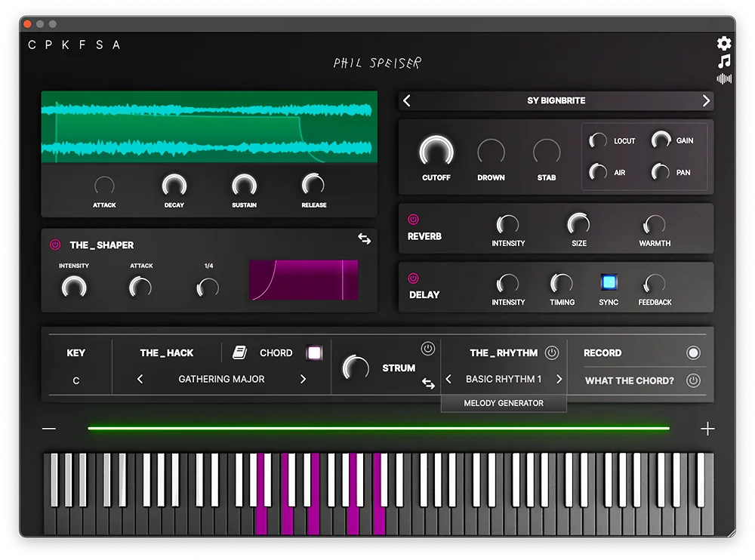This screenshot has width=755, height=560.
Task: Click the waveform icon in the top-right corner
Action: click(x=723, y=78)
